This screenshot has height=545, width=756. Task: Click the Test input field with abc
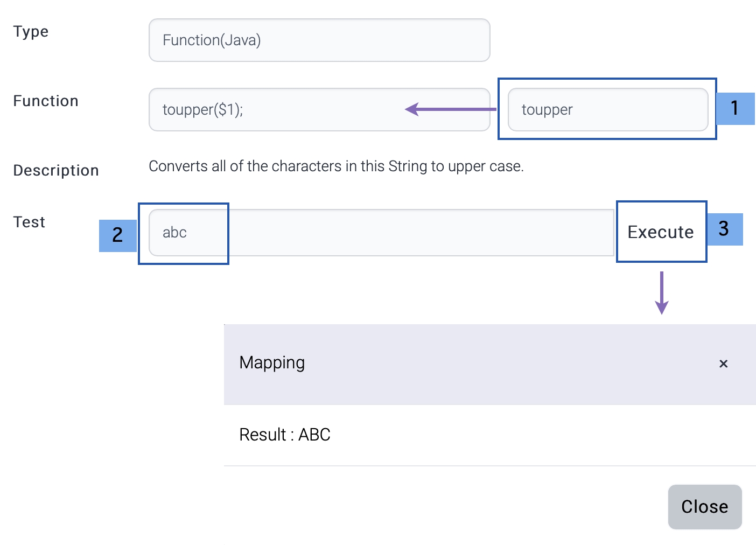381,233
